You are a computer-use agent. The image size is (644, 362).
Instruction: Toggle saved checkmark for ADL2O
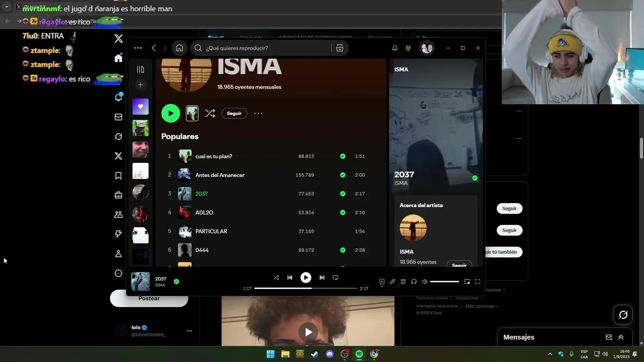point(343,213)
